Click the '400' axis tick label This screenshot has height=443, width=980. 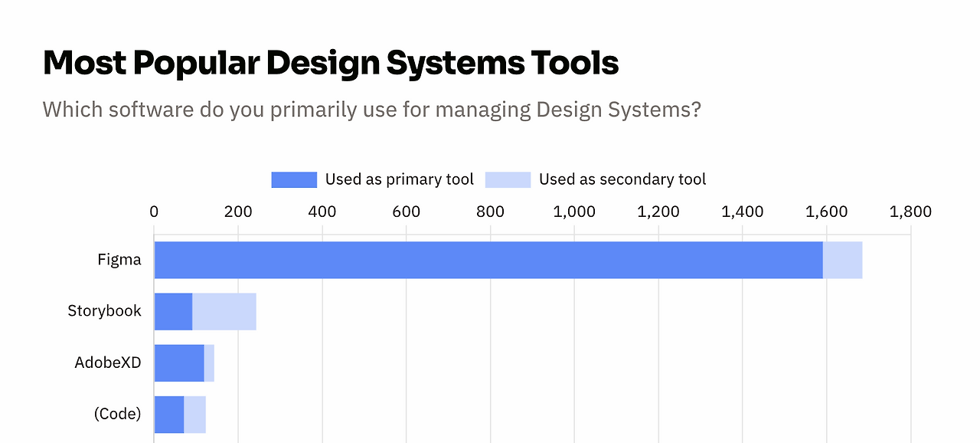322,212
